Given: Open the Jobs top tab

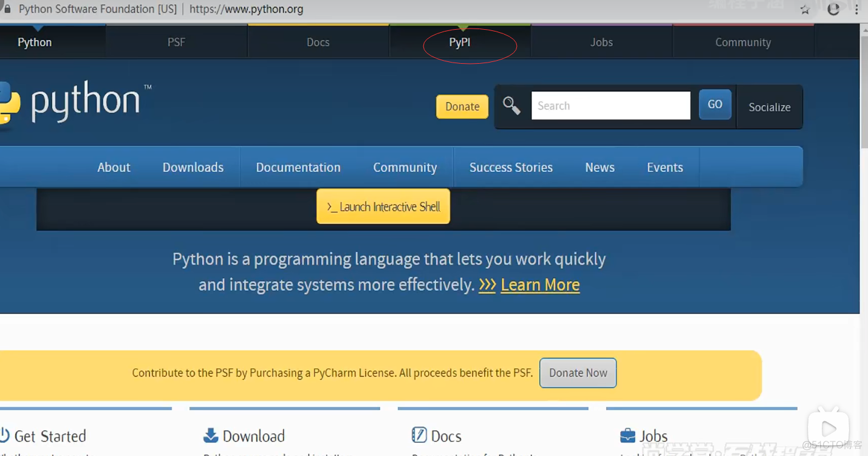Looking at the screenshot, I should 601,43.
